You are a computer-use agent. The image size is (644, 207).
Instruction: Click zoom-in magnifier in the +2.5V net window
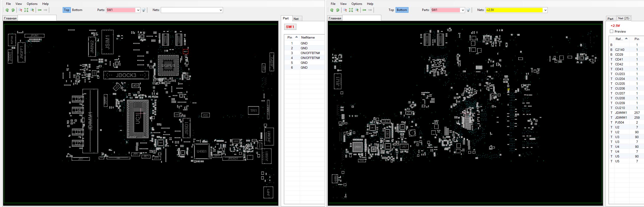357,10
